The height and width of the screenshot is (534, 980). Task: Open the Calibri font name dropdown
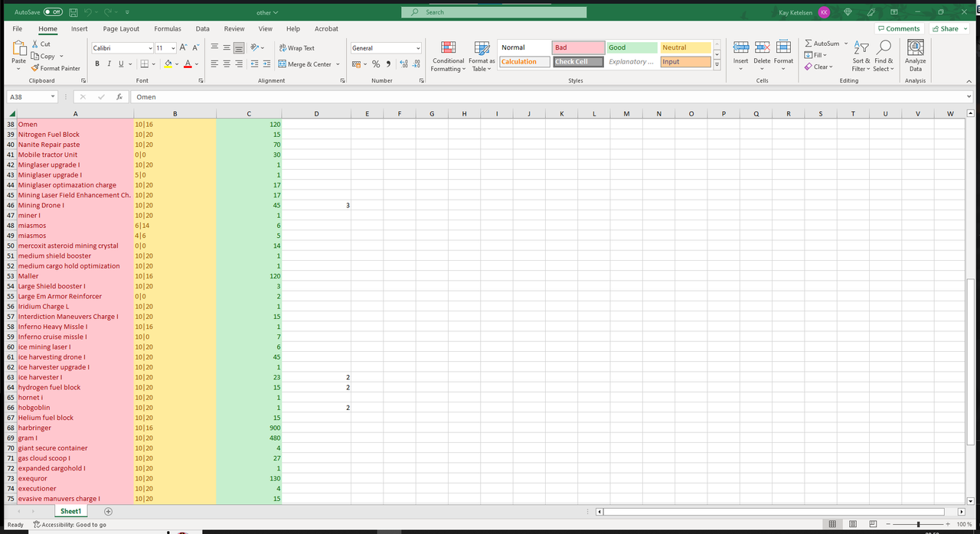[x=150, y=48]
